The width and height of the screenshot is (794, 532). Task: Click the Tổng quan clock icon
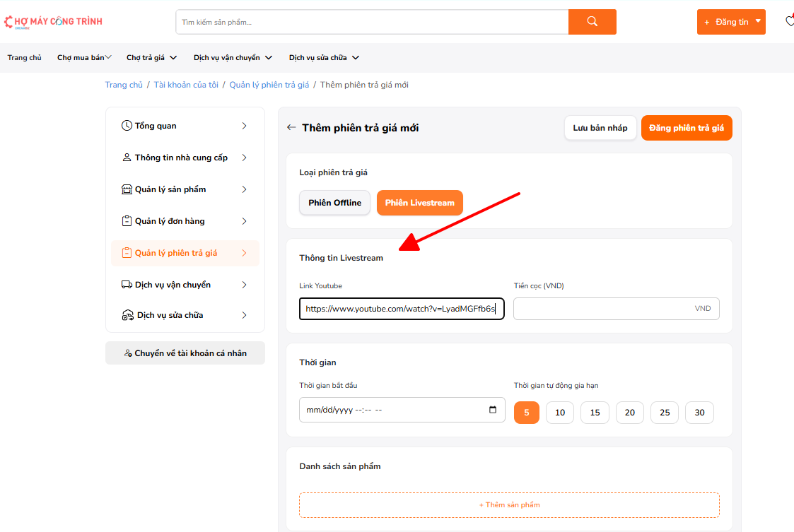[127, 126]
